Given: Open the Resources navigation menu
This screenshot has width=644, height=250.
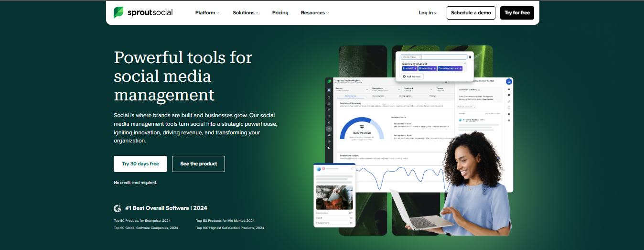Looking at the screenshot, I should pyautogui.click(x=315, y=13).
